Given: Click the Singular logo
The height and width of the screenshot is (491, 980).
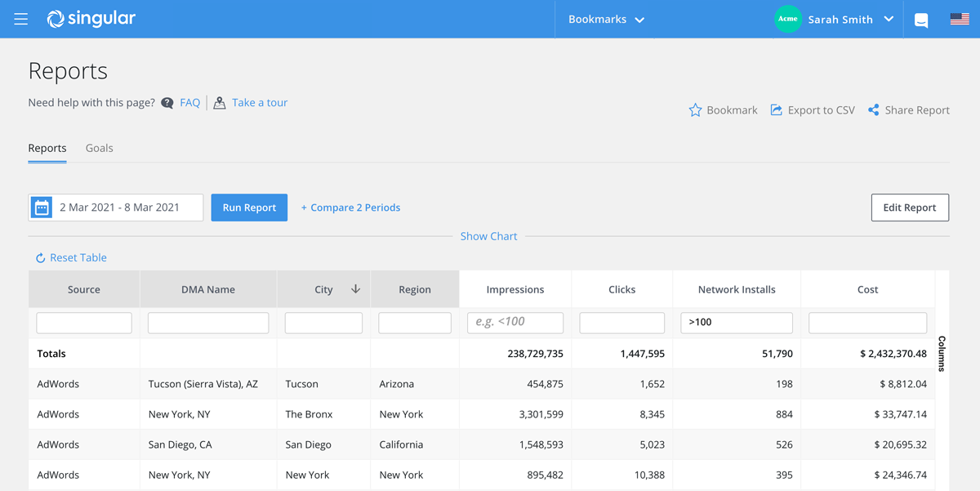Looking at the screenshot, I should [x=90, y=19].
